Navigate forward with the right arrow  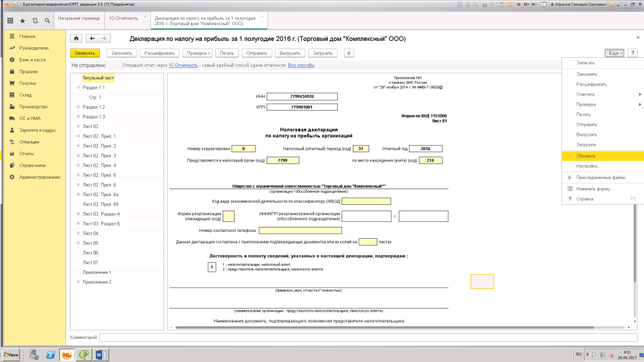click(104, 38)
